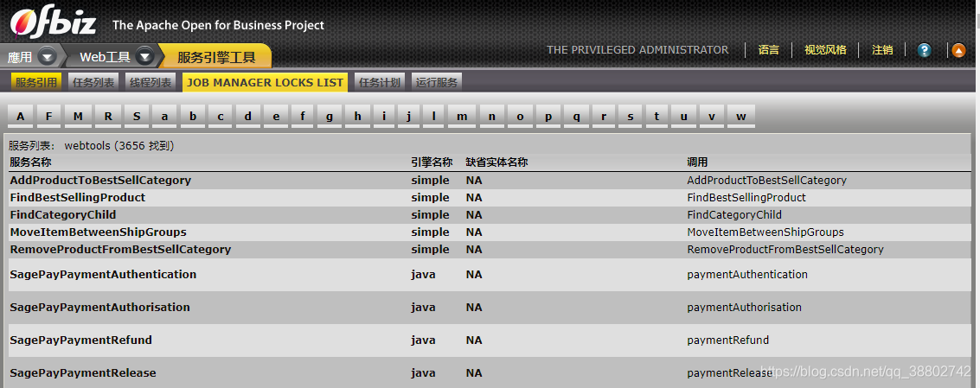Open FindCategoryChild service name
This screenshot has width=980, height=388.
click(63, 215)
